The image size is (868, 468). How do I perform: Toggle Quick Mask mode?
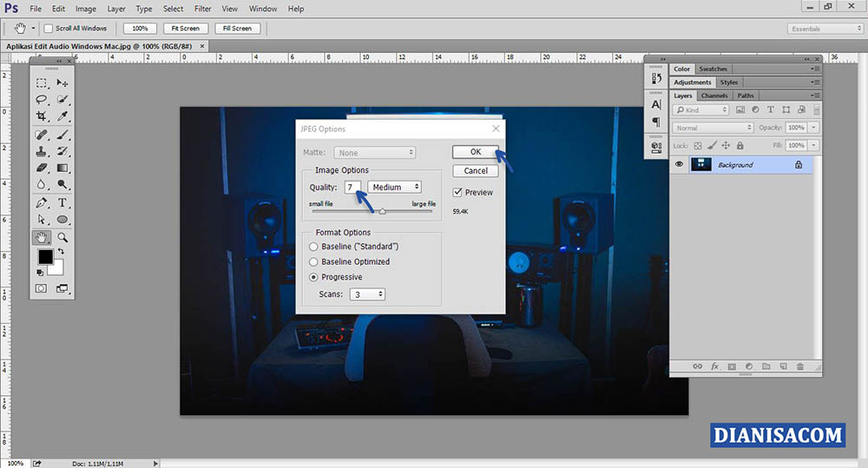point(42,288)
